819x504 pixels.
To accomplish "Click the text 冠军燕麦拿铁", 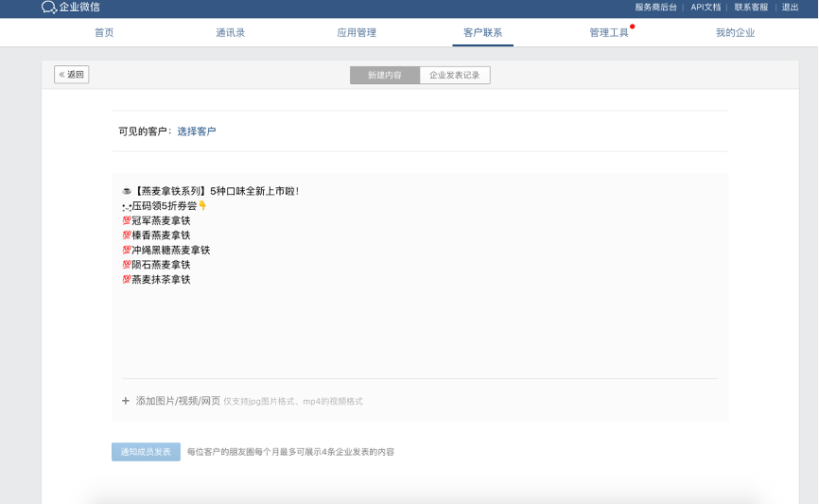I will (x=161, y=220).
